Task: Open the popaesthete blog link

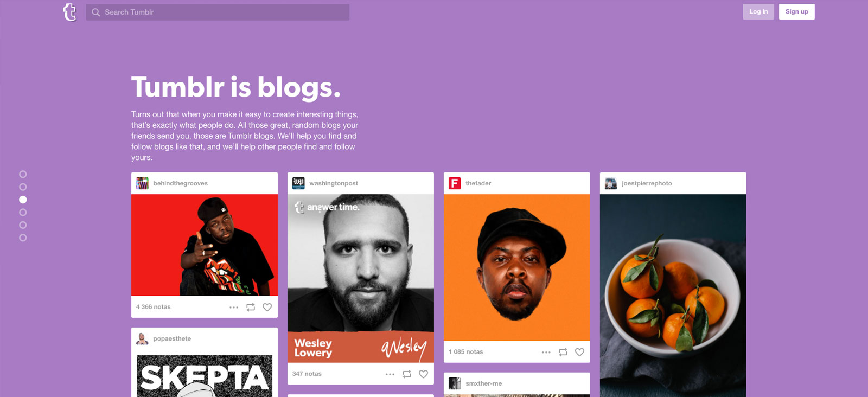Action: (172, 338)
